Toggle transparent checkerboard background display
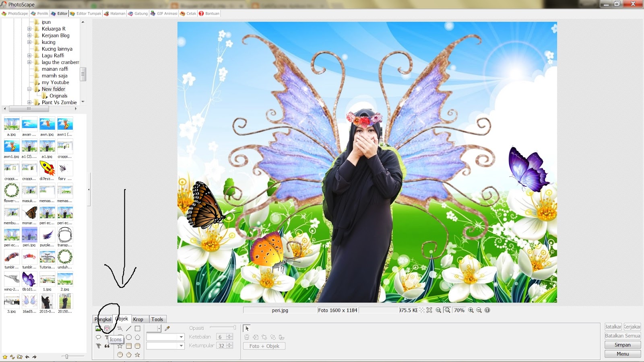The height and width of the screenshot is (362, 644). click(422, 310)
